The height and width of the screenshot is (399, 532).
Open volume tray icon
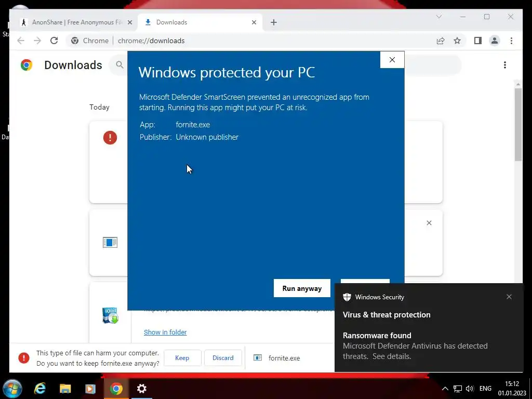(470, 389)
